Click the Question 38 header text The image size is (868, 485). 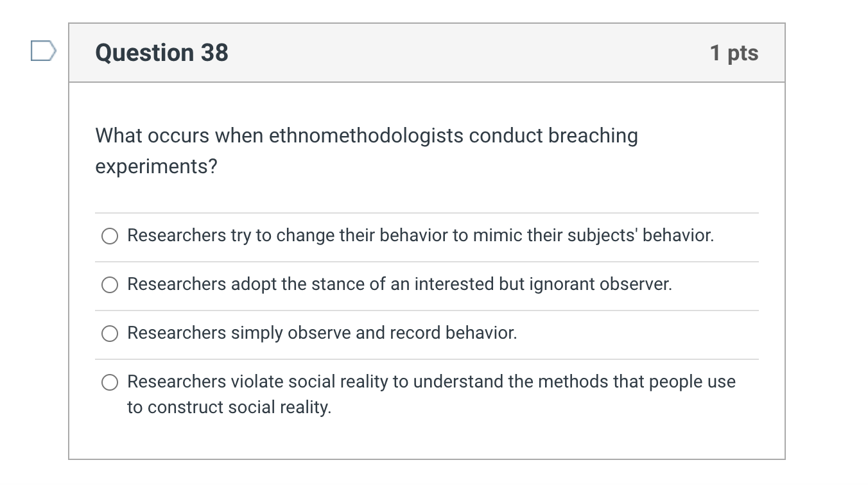[x=162, y=53]
